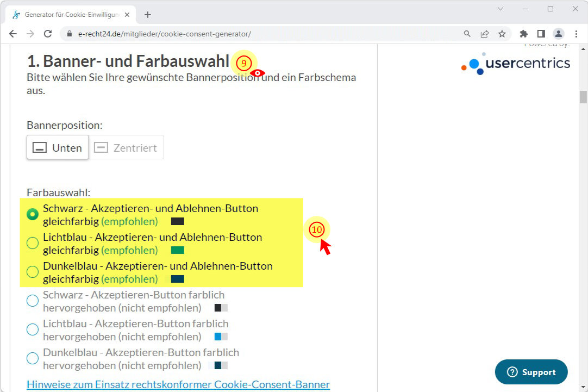Click the light blue color swatch for Lichtblau hervorgehoben
Image resolution: width=588 pixels, height=392 pixels.
218,337
